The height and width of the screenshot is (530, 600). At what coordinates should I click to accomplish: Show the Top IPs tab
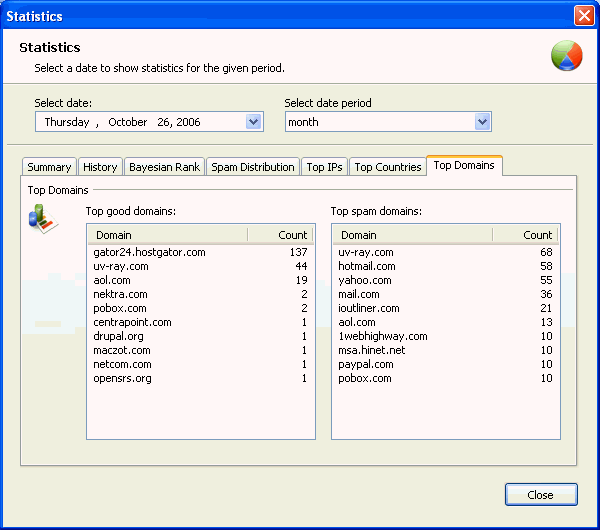click(324, 167)
